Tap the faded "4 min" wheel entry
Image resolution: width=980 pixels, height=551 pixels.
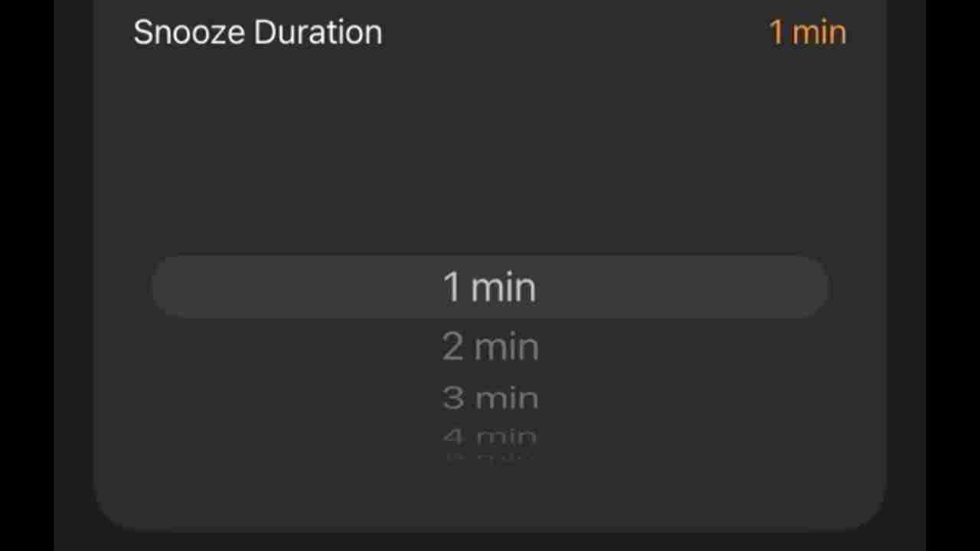pos(490,438)
